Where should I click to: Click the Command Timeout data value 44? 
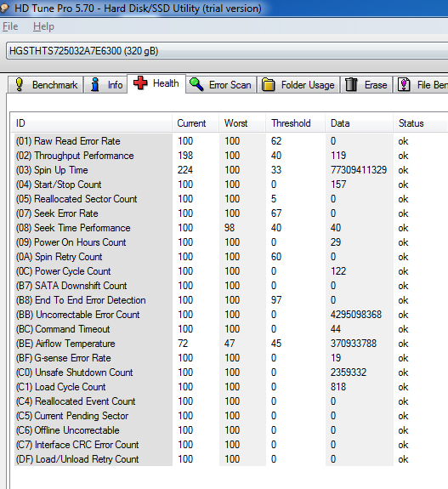click(336, 329)
